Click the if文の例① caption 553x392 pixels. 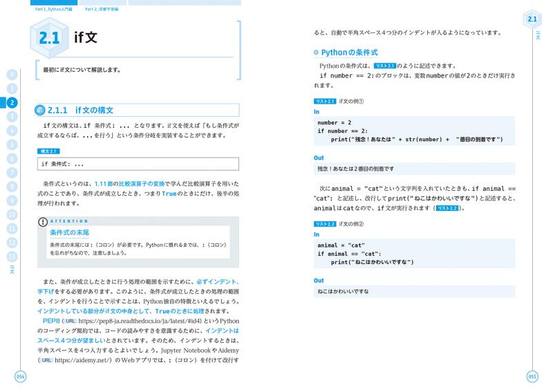pyautogui.click(x=351, y=101)
